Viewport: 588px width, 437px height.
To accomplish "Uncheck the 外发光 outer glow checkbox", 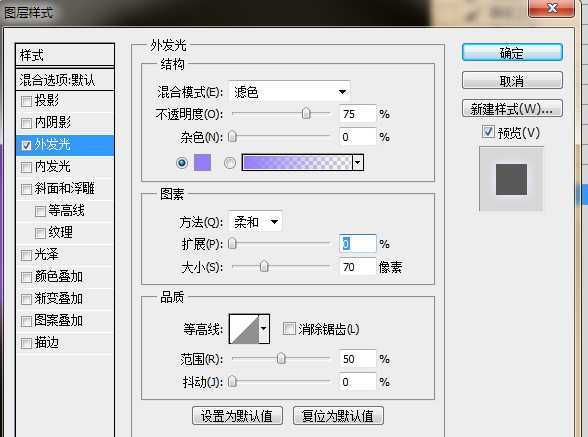I will [x=26, y=145].
